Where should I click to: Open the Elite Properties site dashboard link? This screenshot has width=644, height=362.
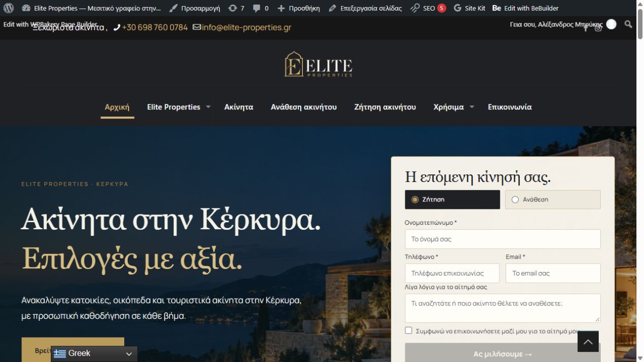point(92,8)
